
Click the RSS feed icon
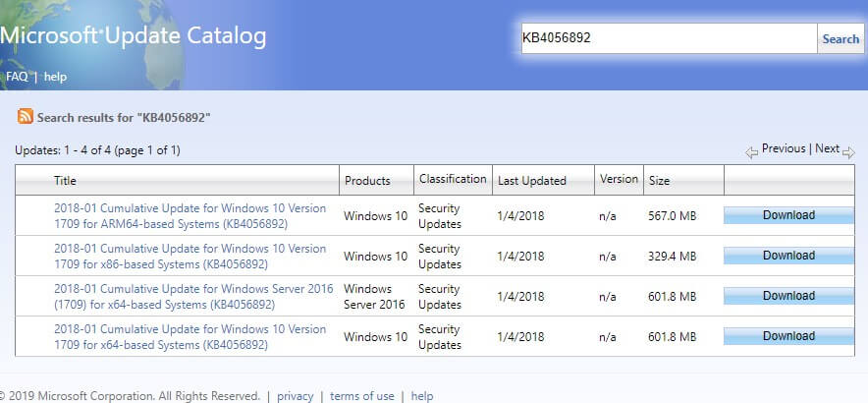[x=26, y=116]
